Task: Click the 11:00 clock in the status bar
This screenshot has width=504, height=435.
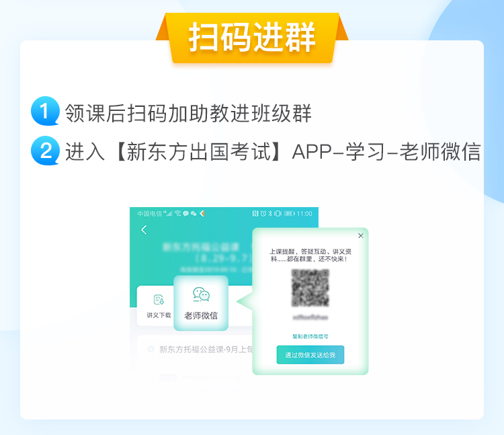Action: (304, 214)
